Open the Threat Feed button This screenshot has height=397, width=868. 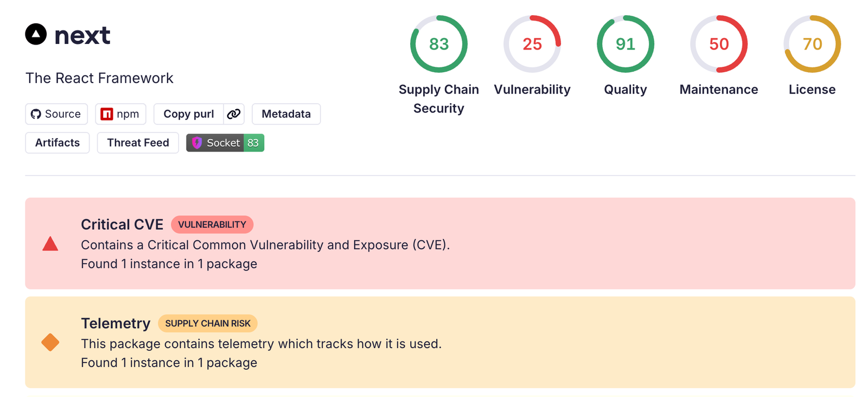138,143
